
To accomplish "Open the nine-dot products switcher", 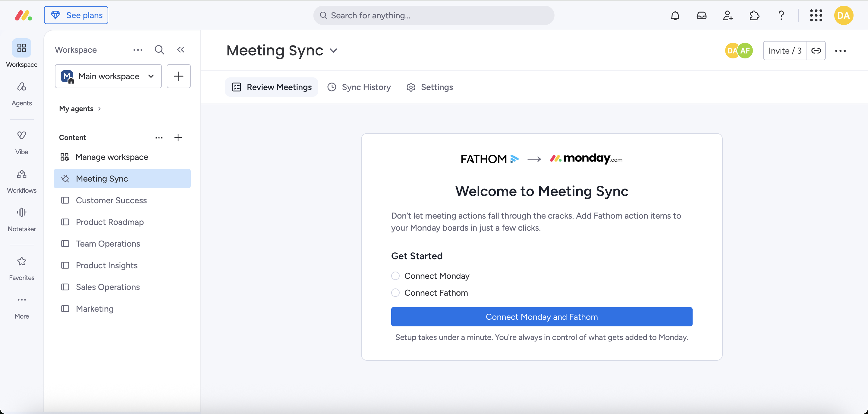I will point(816,15).
